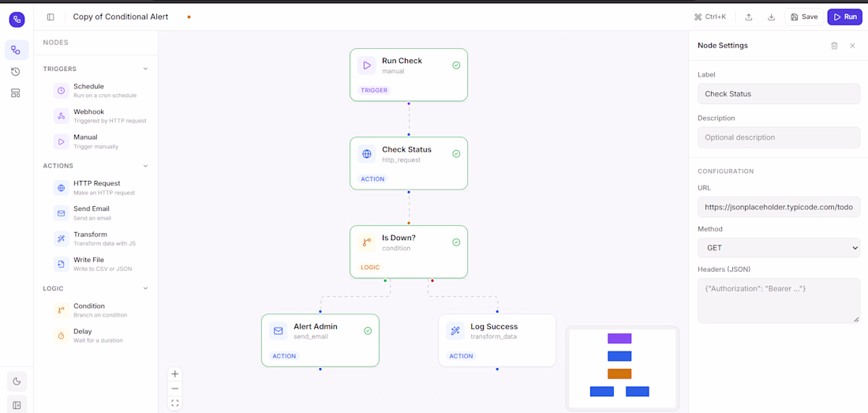This screenshot has height=413, width=868.
Task: Click the TRIGGER badge on Run Check
Action: (x=374, y=90)
